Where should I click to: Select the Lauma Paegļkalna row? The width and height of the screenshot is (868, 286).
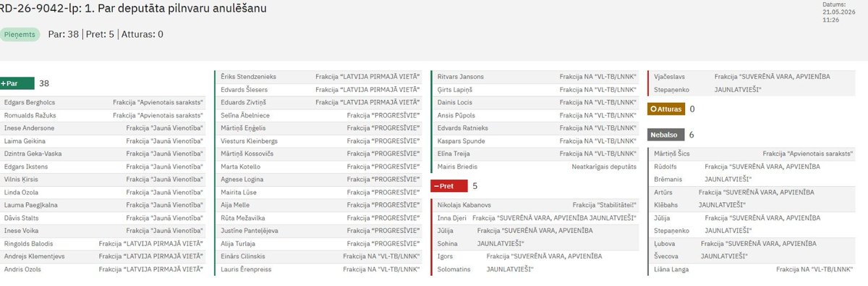pos(103,206)
